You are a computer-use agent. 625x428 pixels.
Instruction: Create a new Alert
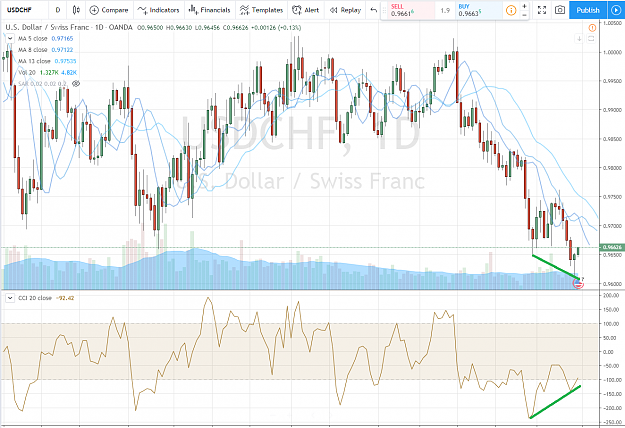click(x=306, y=10)
